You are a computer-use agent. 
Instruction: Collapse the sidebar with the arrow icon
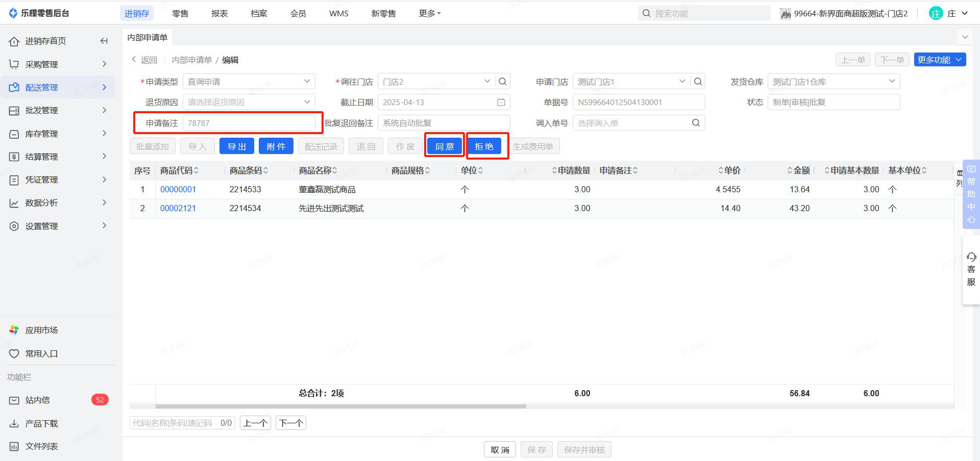[x=104, y=41]
